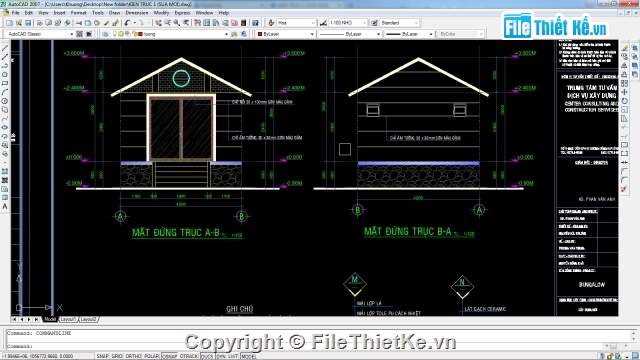Click the Open file icon
The height and width of the screenshot is (360, 640).
(x=19, y=23)
